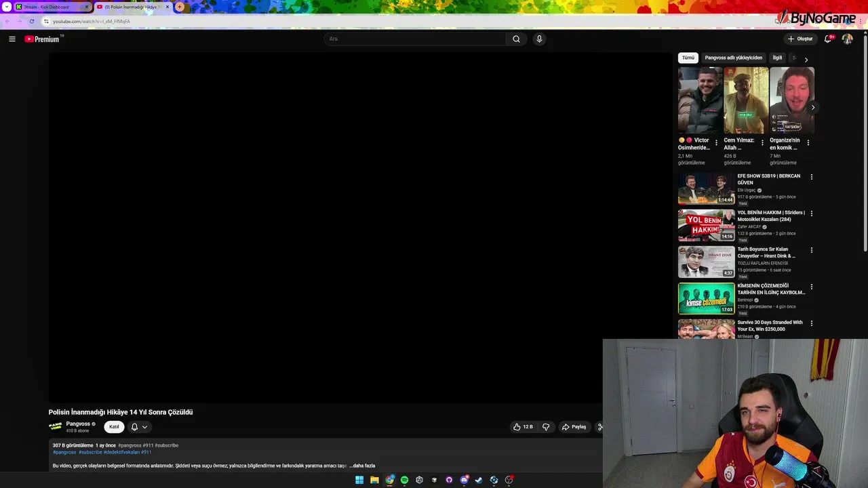
Task: Click the Oluştur create button
Action: 800,39
